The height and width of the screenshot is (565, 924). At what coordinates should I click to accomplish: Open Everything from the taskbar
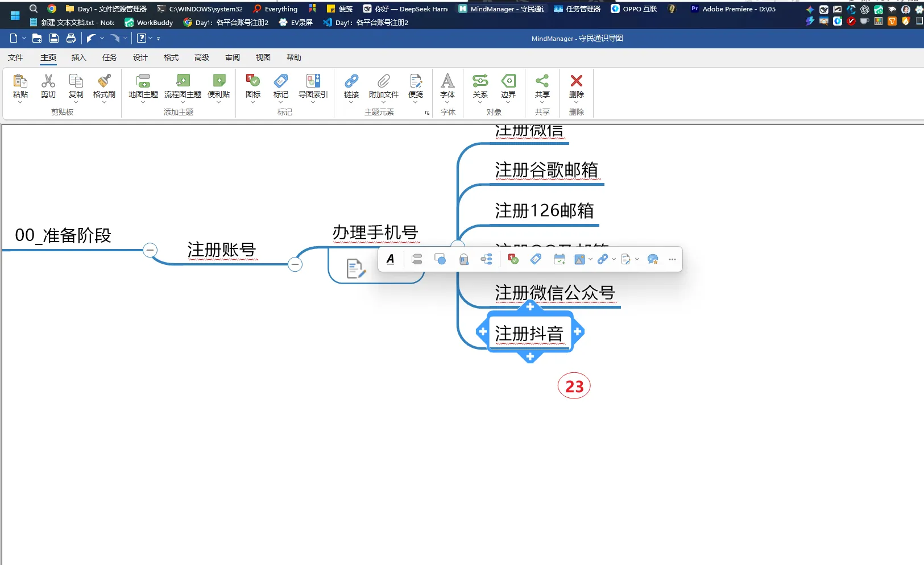coord(276,9)
